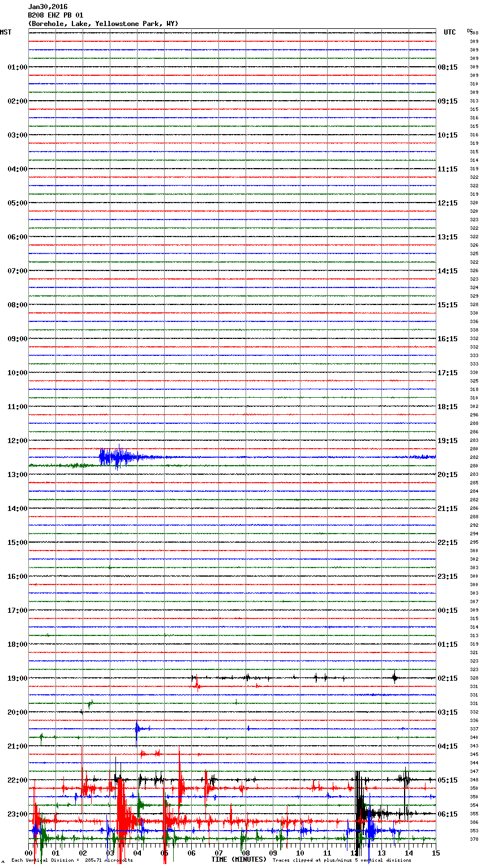The height and width of the screenshot is (868, 481).
Task: Click the 20:15 UTC time label
Action: tap(448, 475)
